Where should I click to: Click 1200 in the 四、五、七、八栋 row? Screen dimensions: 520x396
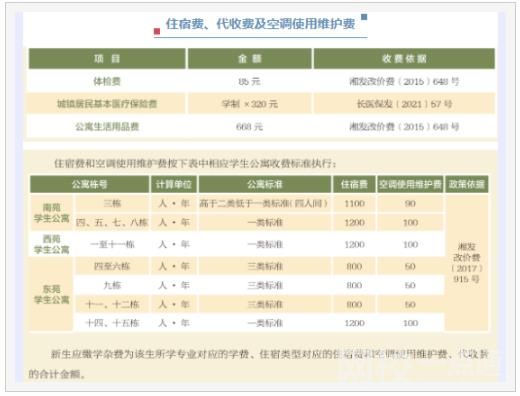pos(354,222)
